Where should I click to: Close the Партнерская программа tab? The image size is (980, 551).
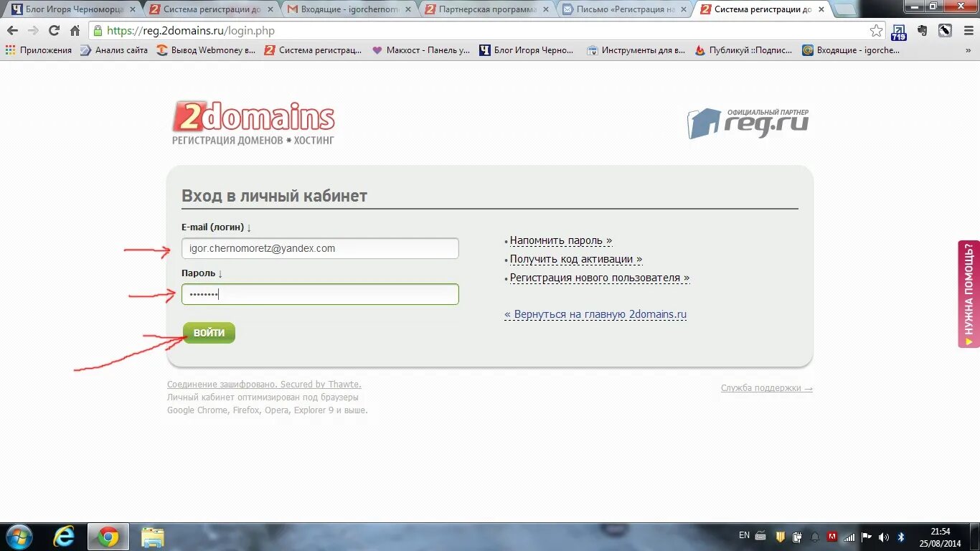pyautogui.click(x=545, y=10)
